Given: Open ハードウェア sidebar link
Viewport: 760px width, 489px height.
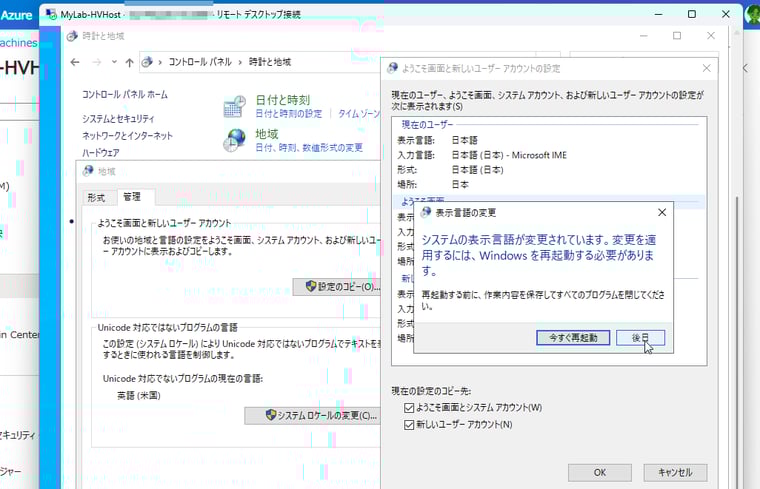Looking at the screenshot, I should (x=100, y=153).
